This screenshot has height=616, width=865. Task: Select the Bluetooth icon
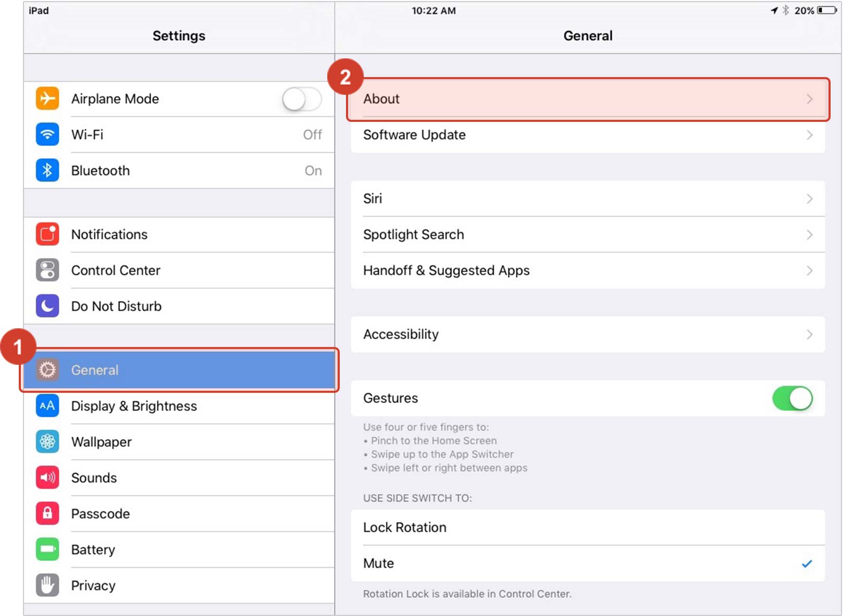point(47,170)
